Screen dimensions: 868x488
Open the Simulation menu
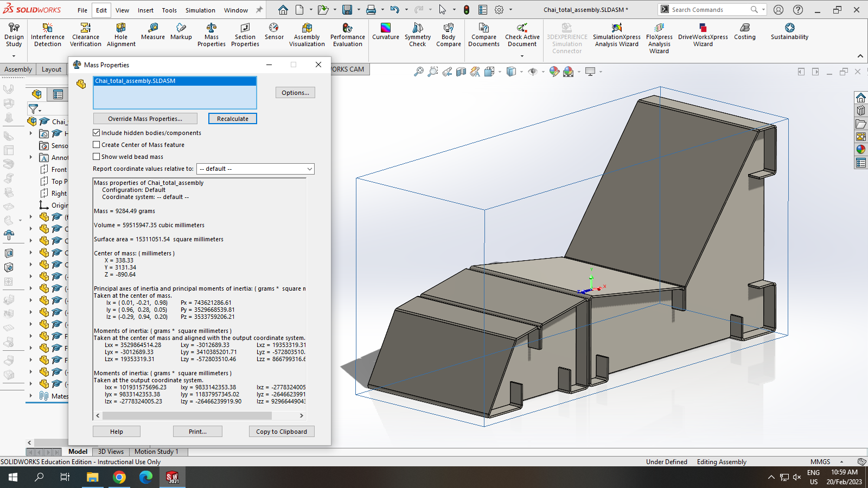pyautogui.click(x=200, y=10)
